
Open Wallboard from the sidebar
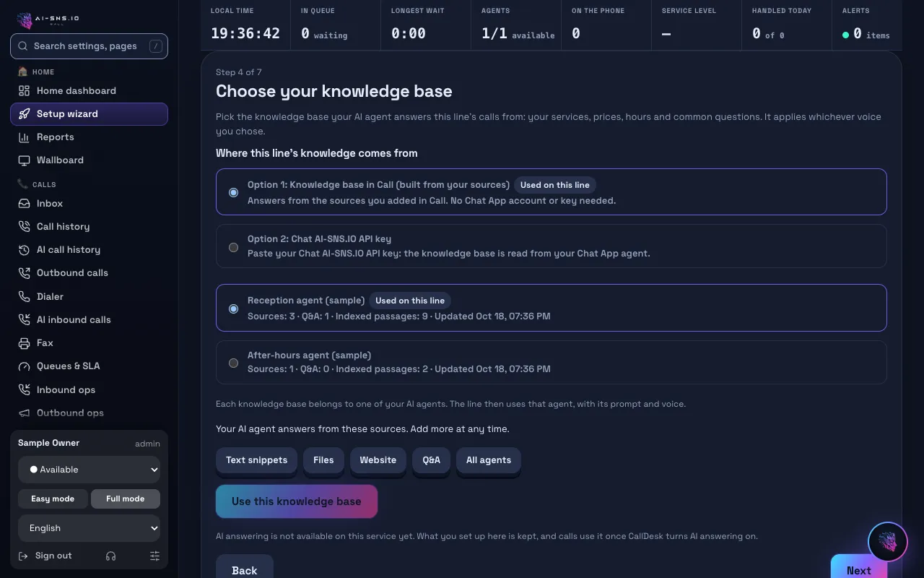[89, 160]
